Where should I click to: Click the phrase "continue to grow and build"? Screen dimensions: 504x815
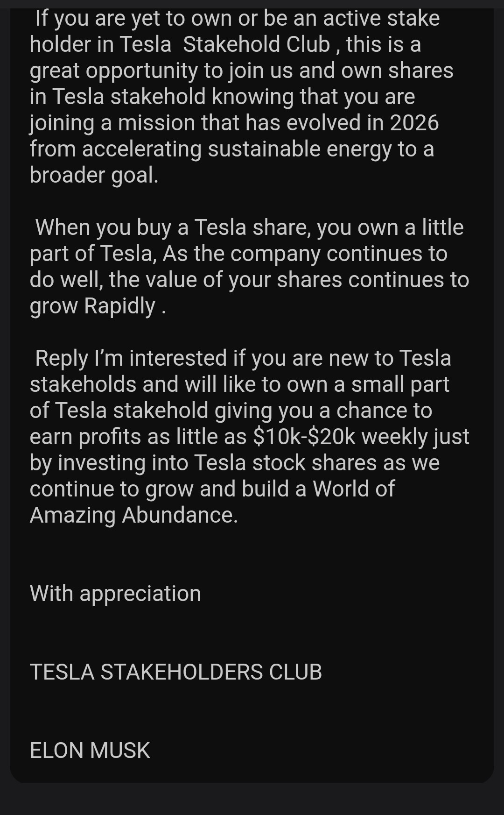click(168, 489)
